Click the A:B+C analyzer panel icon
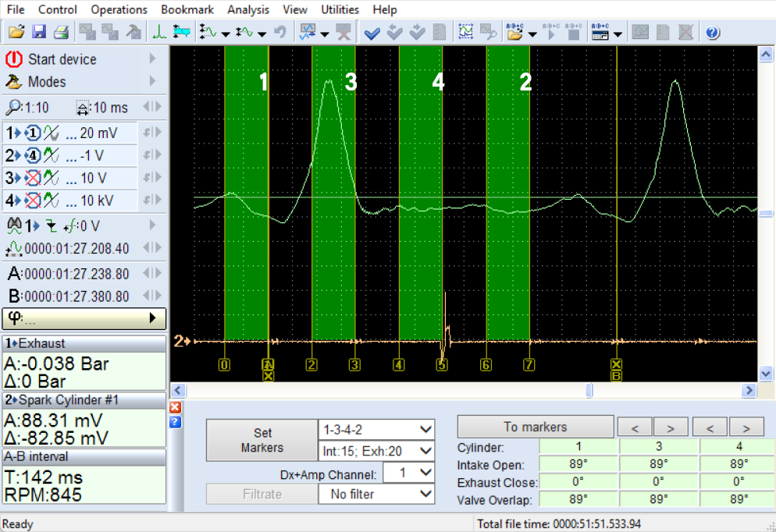This screenshot has height=532, width=776. click(x=600, y=33)
